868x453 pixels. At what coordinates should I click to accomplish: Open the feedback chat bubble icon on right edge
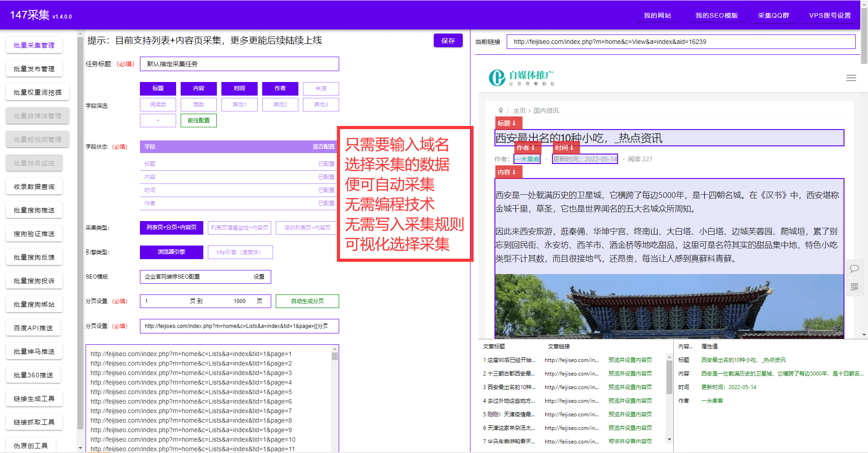[854, 268]
